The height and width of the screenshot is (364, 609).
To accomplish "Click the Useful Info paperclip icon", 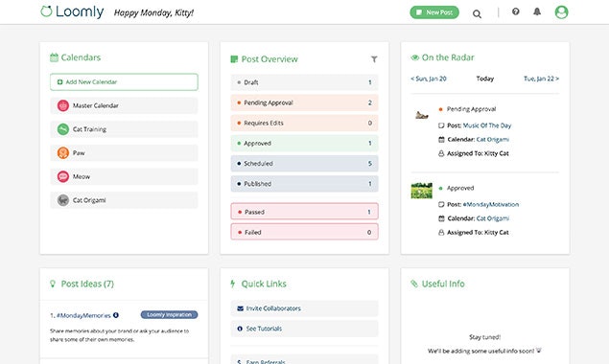I will [x=414, y=284].
